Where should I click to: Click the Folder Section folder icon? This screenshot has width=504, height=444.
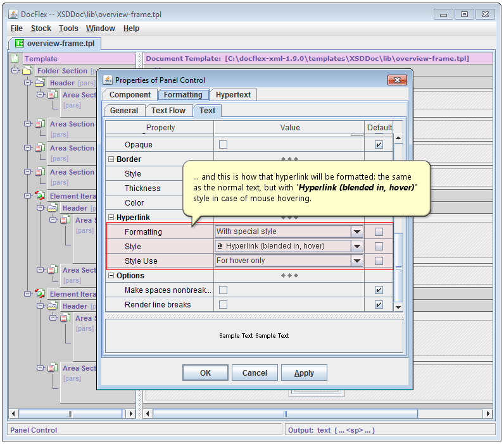coord(27,71)
